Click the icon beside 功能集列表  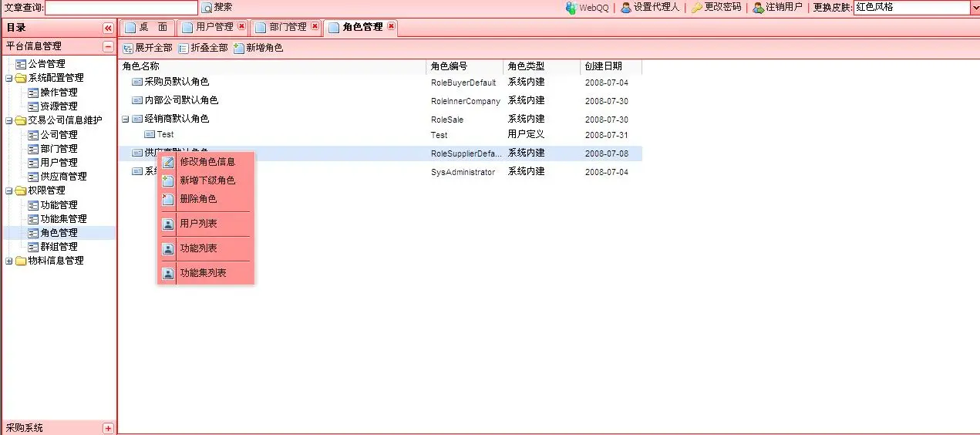[x=168, y=273]
